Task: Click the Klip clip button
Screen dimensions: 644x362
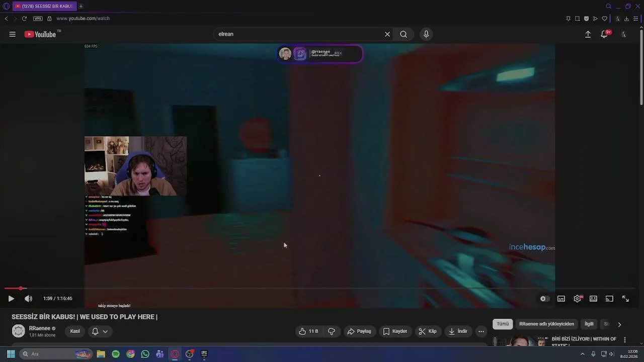Action: click(427, 331)
